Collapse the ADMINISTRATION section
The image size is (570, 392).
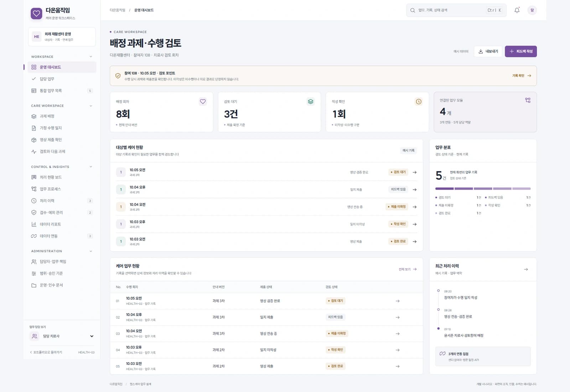click(x=91, y=251)
